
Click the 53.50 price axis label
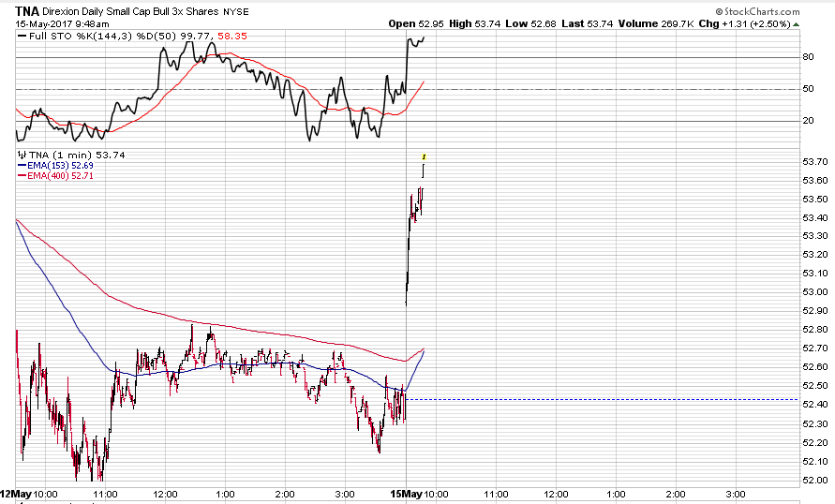pyautogui.click(x=814, y=199)
